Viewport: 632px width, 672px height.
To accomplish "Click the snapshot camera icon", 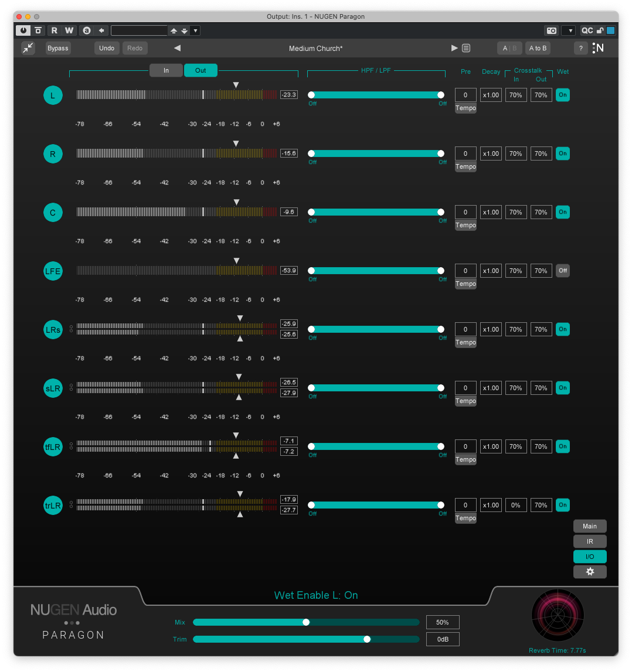I will coord(551,30).
